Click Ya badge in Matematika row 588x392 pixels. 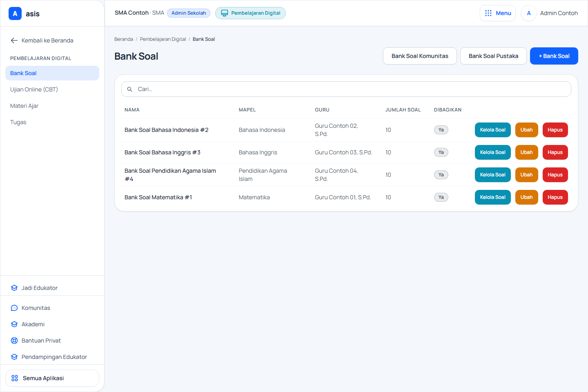(x=441, y=197)
